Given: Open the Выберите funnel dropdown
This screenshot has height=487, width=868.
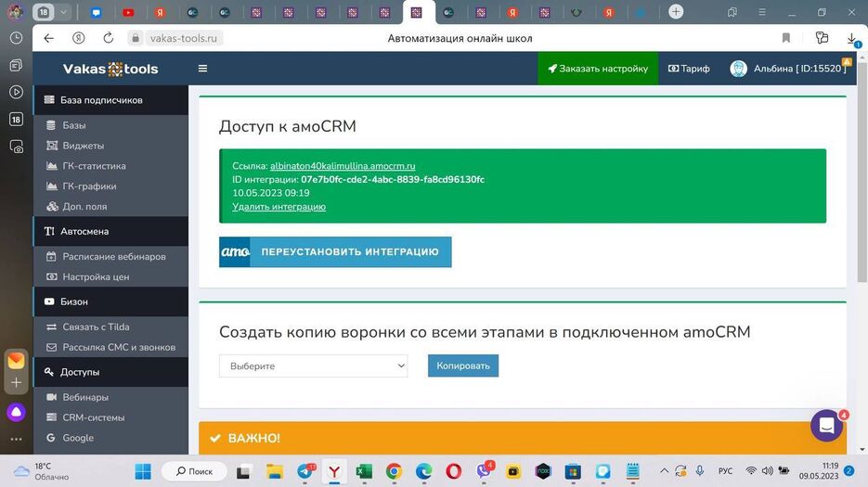Looking at the screenshot, I should [313, 365].
